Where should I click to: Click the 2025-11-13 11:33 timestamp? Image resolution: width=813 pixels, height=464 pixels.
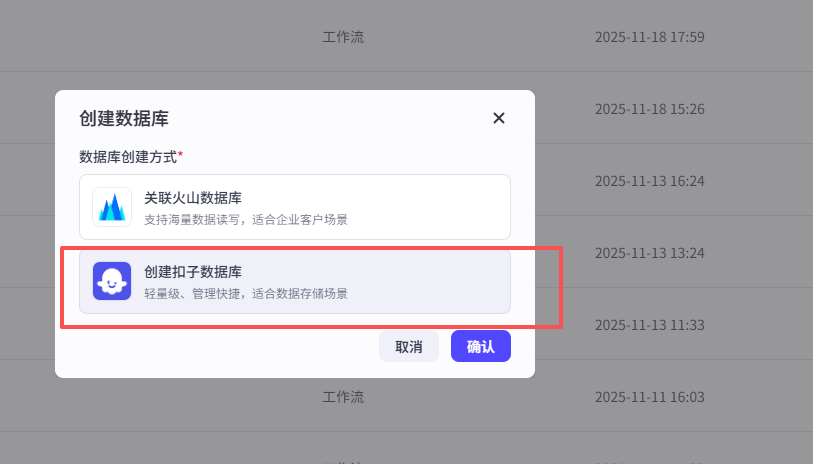point(650,325)
